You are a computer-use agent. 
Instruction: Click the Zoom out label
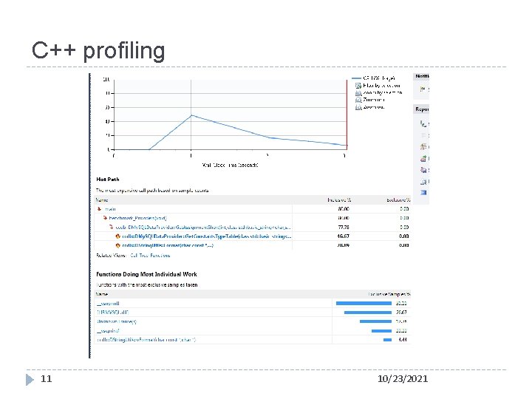(374, 107)
